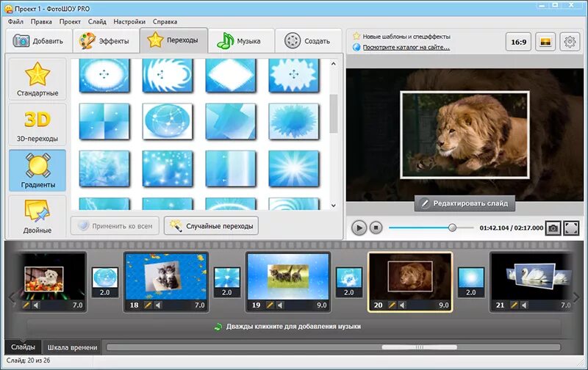Edit slide 18 with pencil icon
Screen dimensions: 588x370
148,305
